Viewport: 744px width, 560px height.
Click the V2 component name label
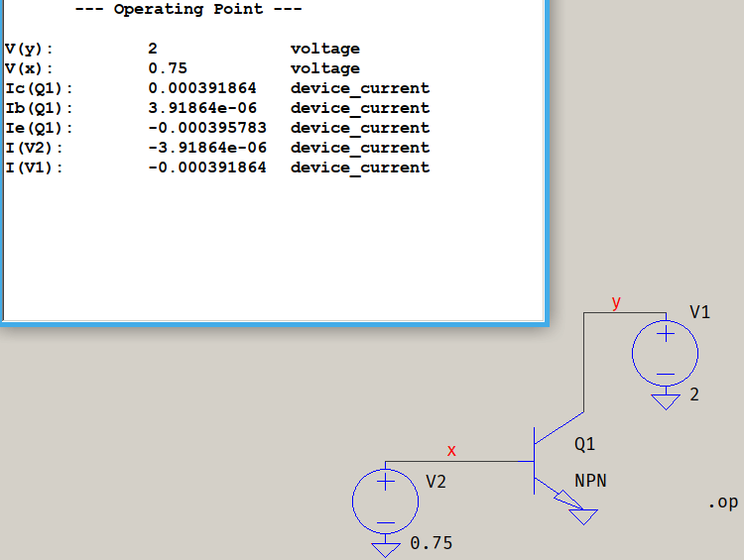point(435,482)
